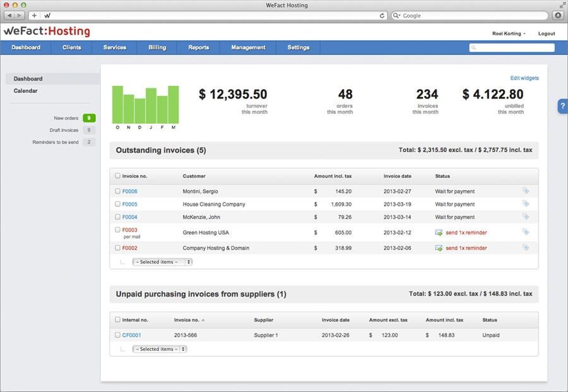The width and height of the screenshot is (568, 392).
Task: Select all outstanding invoices via header checkbox
Action: tap(117, 175)
